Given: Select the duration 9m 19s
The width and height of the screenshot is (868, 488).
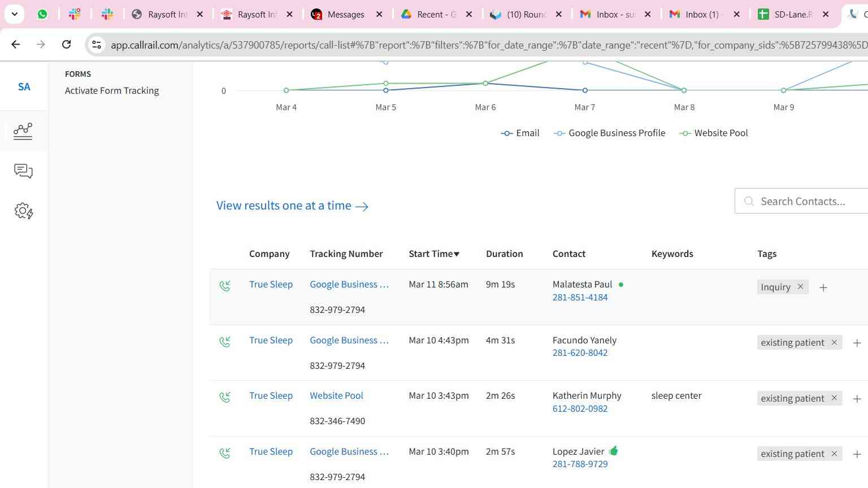Looking at the screenshot, I should tap(500, 284).
